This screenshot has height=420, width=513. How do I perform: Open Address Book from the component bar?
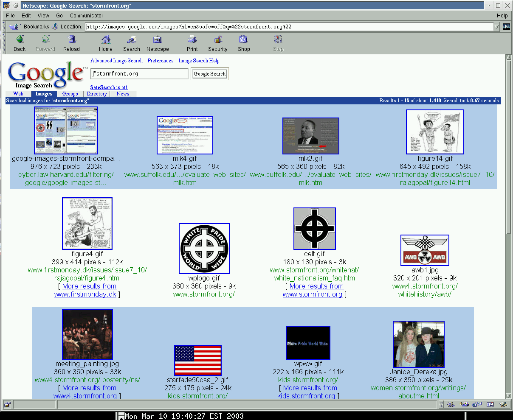click(x=490, y=404)
